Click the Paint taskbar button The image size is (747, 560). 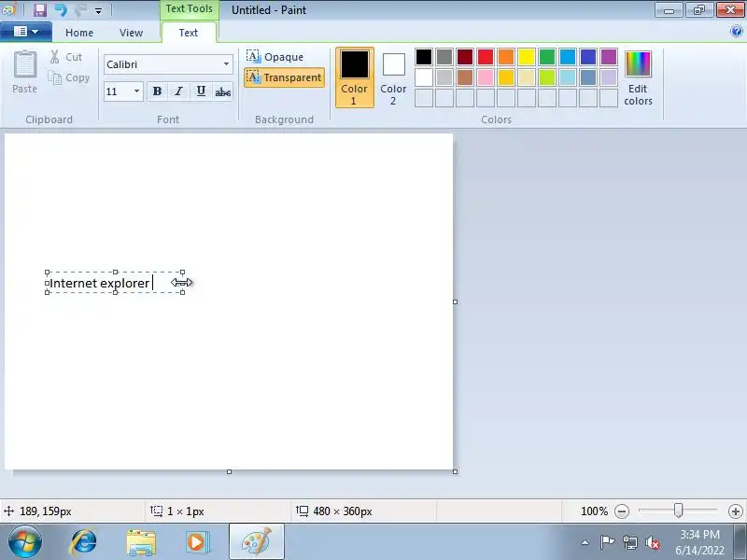tap(256, 542)
